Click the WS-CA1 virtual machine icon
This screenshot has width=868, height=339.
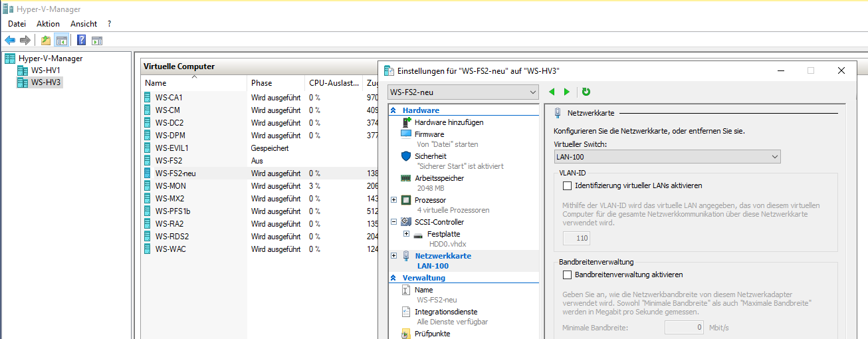tap(148, 97)
